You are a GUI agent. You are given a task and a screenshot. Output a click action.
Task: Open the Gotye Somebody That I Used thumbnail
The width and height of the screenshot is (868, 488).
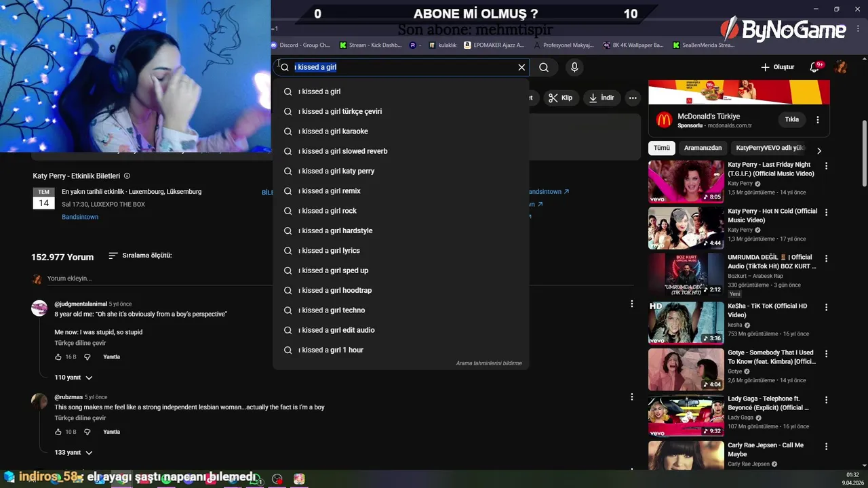point(686,369)
